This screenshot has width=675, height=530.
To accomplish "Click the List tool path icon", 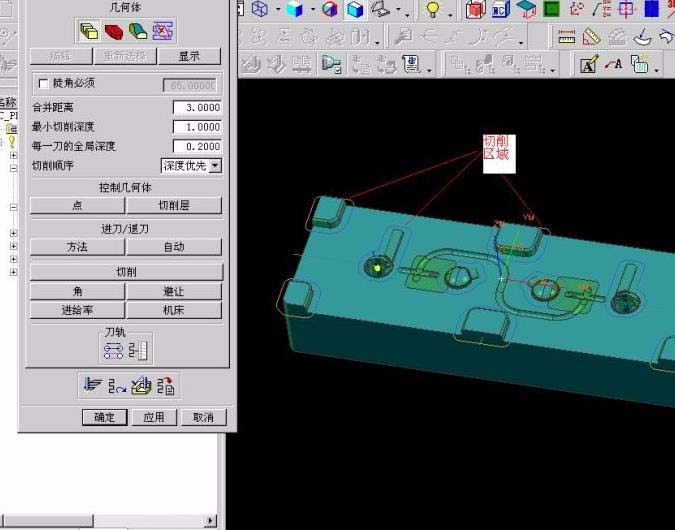I will [164, 385].
